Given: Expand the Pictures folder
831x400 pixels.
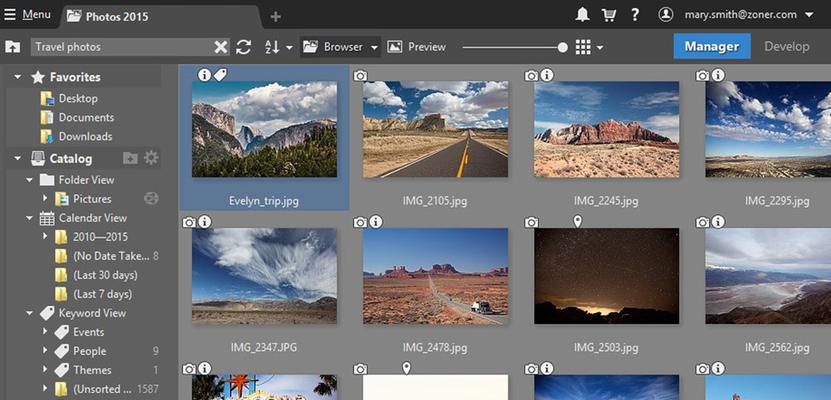Looking at the screenshot, I should (x=45, y=199).
